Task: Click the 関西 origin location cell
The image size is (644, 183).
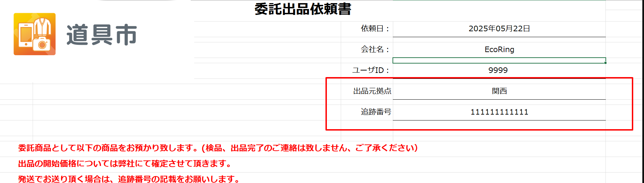Action: tap(499, 91)
